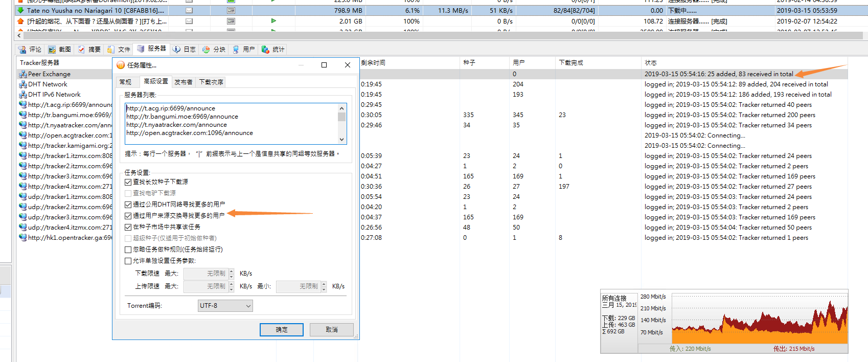Click the 摘要 summary panel icon

point(82,50)
